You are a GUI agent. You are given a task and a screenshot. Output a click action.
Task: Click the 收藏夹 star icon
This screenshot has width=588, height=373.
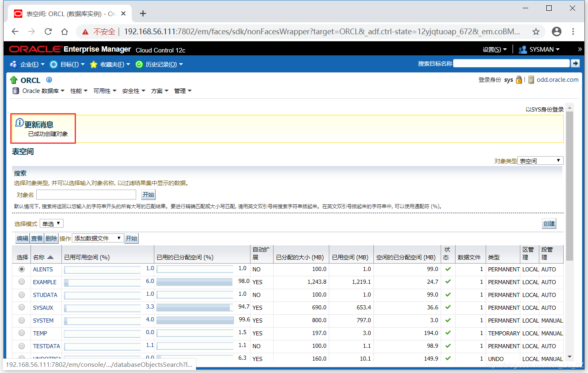click(94, 64)
